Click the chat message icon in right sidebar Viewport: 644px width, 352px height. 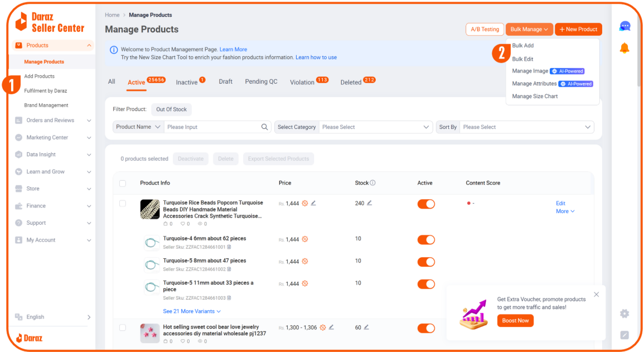[x=625, y=26]
